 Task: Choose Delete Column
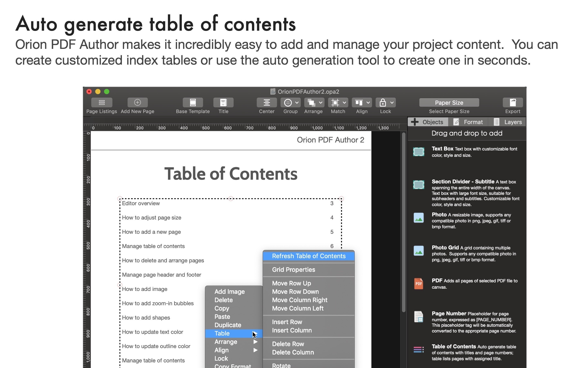(308, 352)
